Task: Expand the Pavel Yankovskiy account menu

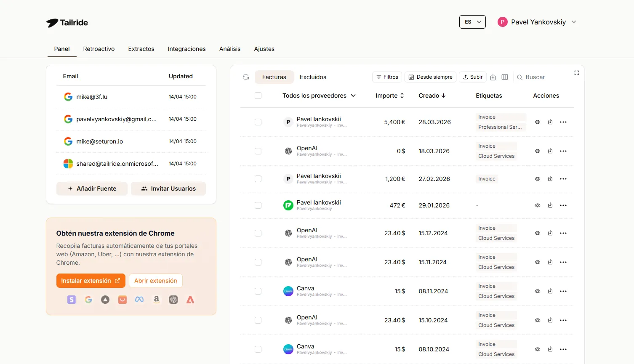Action: (x=537, y=21)
